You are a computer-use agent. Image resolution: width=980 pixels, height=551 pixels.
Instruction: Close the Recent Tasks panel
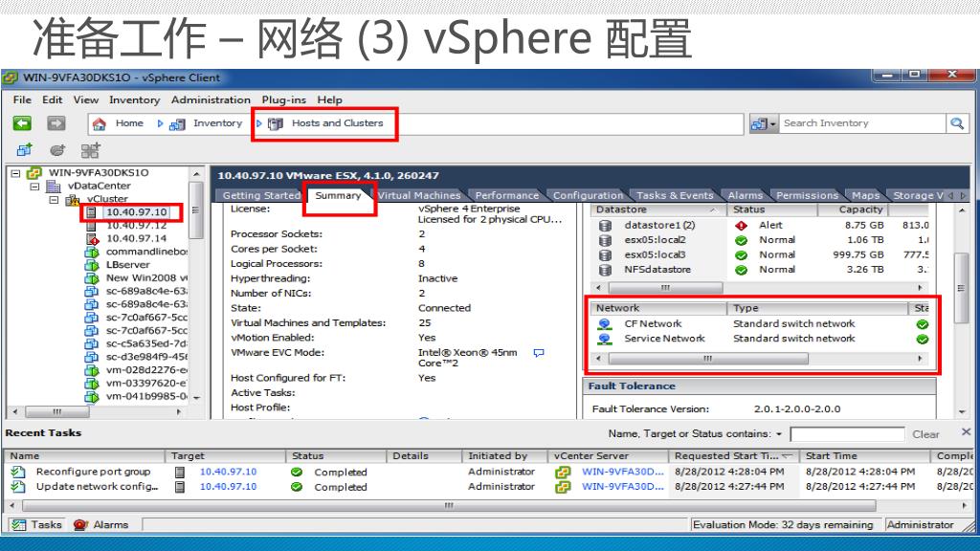pyautogui.click(x=966, y=431)
